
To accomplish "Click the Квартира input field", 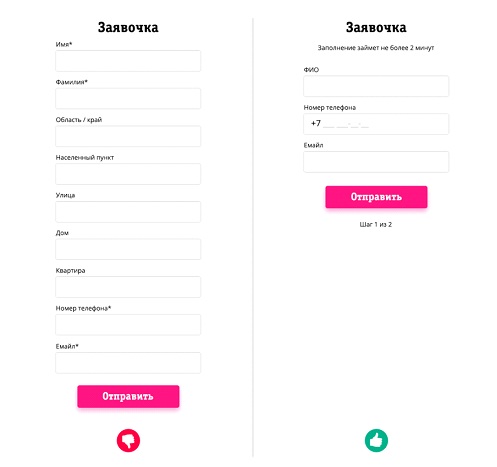I will click(x=128, y=287).
